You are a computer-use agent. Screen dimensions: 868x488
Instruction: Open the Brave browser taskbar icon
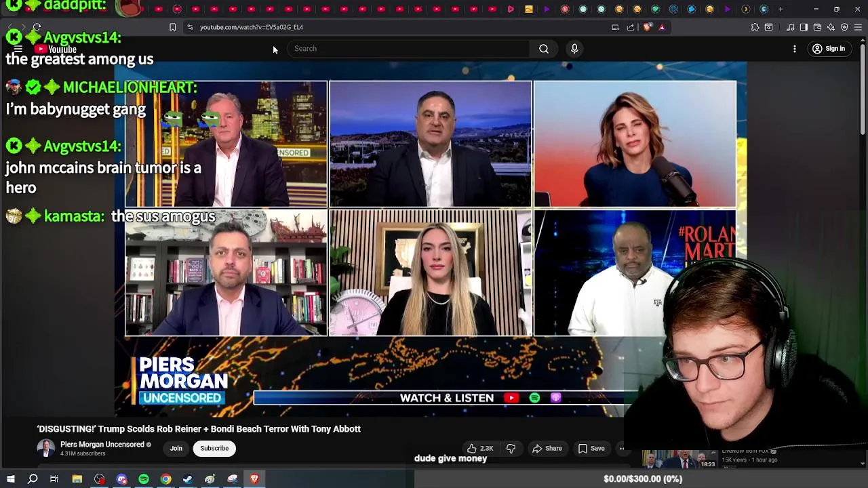tap(254, 479)
